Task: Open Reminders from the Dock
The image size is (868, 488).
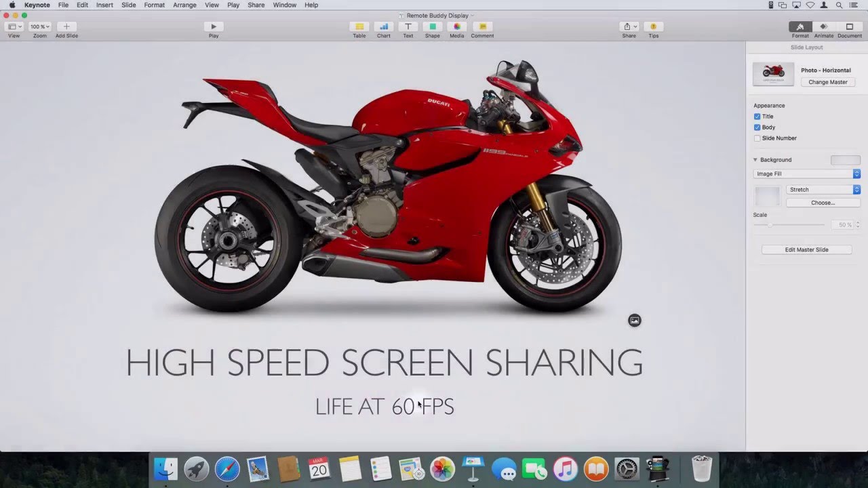Action: (381, 469)
